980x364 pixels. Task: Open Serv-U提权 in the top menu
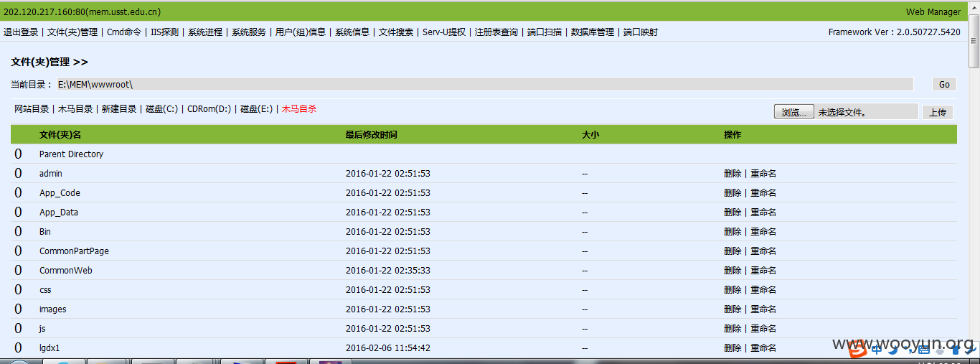(444, 32)
